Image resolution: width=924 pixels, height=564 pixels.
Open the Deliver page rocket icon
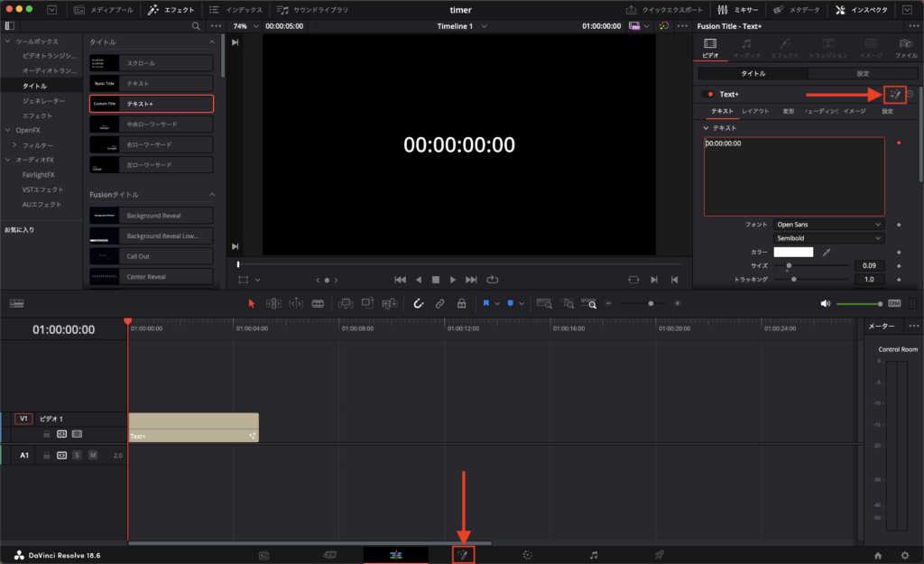(660, 554)
